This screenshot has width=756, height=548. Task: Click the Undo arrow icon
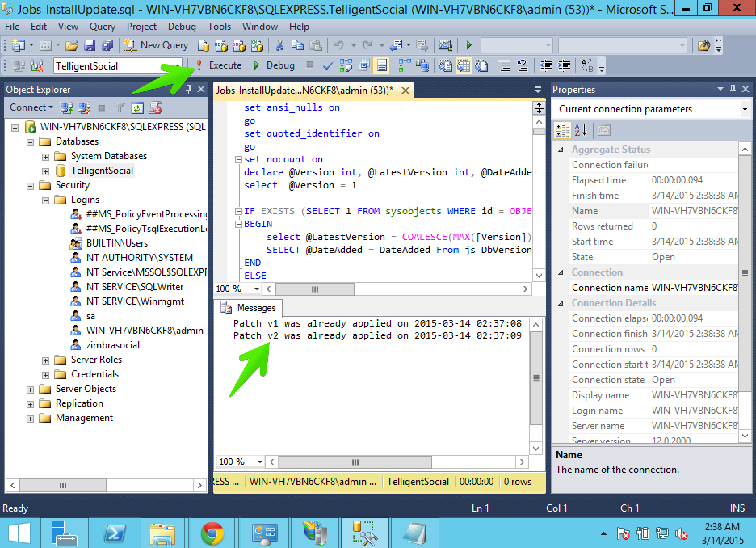click(x=339, y=45)
